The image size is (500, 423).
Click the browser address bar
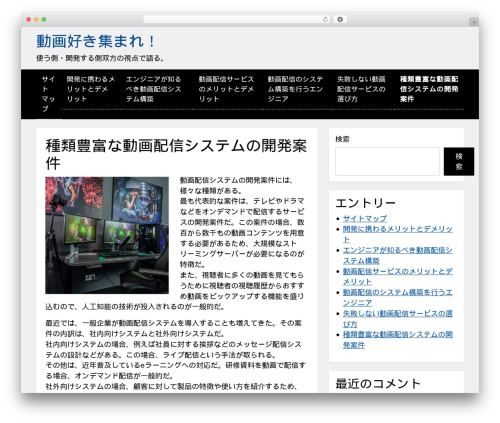(236, 20)
